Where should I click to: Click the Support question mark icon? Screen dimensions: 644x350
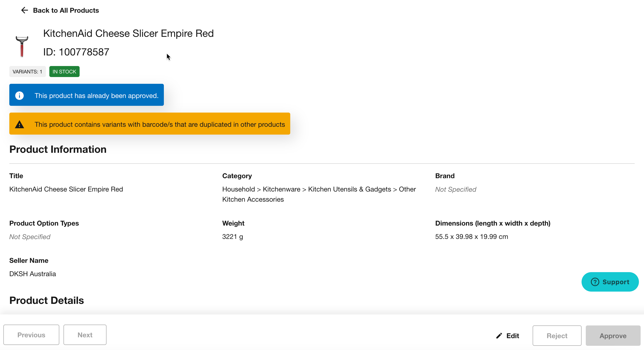(x=595, y=282)
